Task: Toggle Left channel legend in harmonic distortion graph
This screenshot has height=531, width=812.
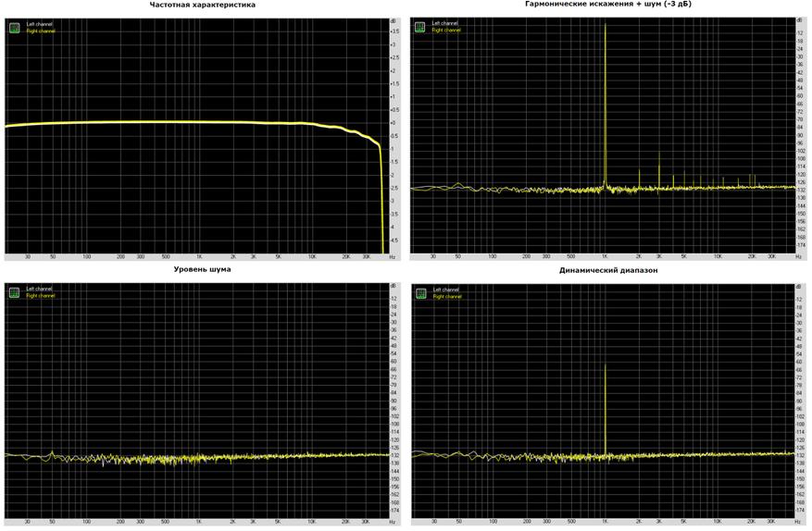Action: (x=444, y=23)
